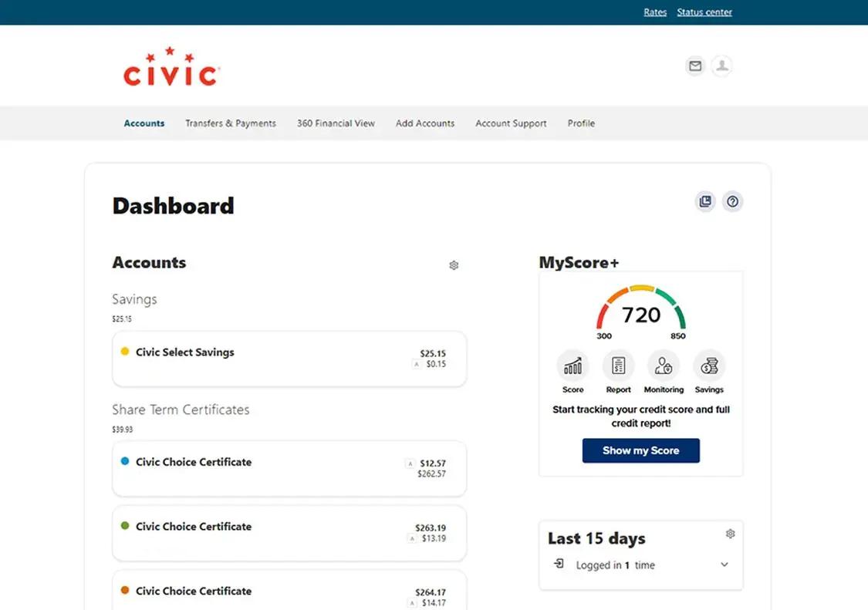Open the Accounts settings gear

[x=454, y=265]
